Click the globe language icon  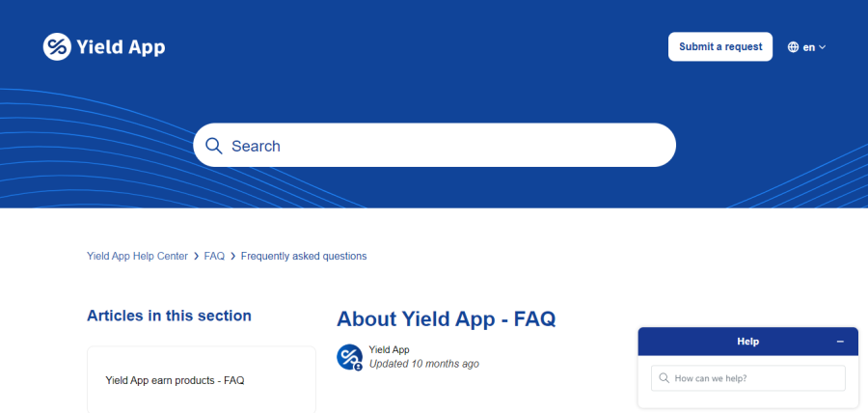(794, 47)
